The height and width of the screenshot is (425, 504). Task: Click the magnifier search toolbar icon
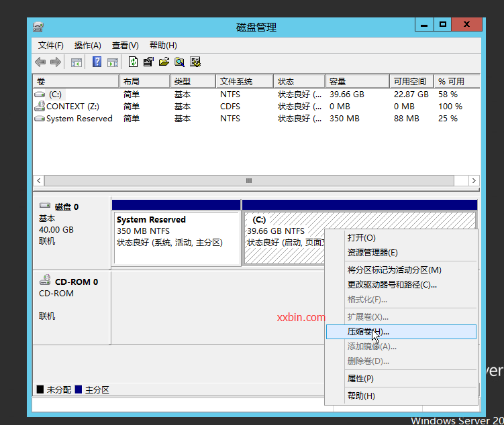tap(180, 62)
